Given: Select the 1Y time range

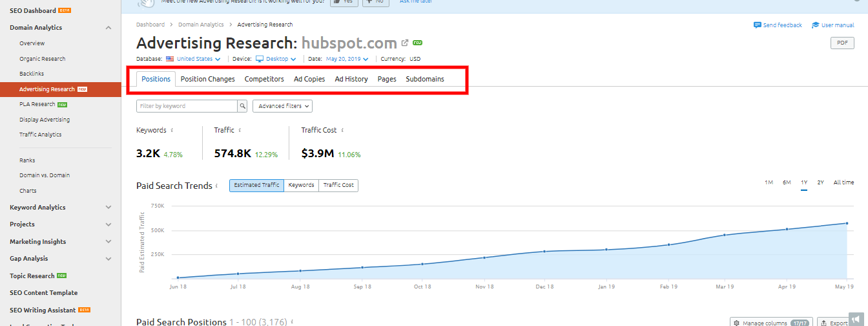Looking at the screenshot, I should pos(804,182).
